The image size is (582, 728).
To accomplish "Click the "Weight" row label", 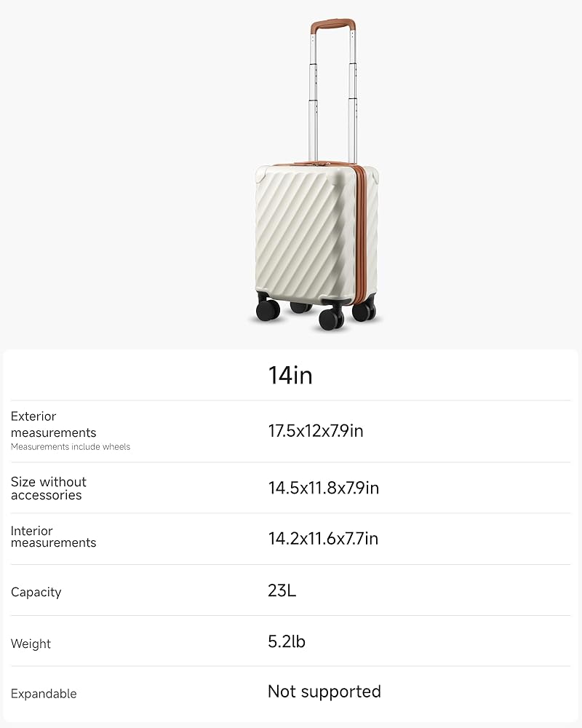I will coord(31,644).
